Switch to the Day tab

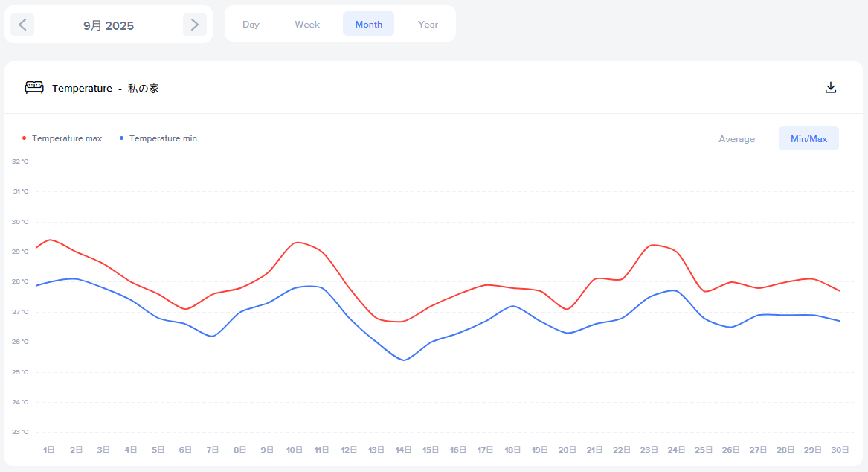pyautogui.click(x=251, y=25)
